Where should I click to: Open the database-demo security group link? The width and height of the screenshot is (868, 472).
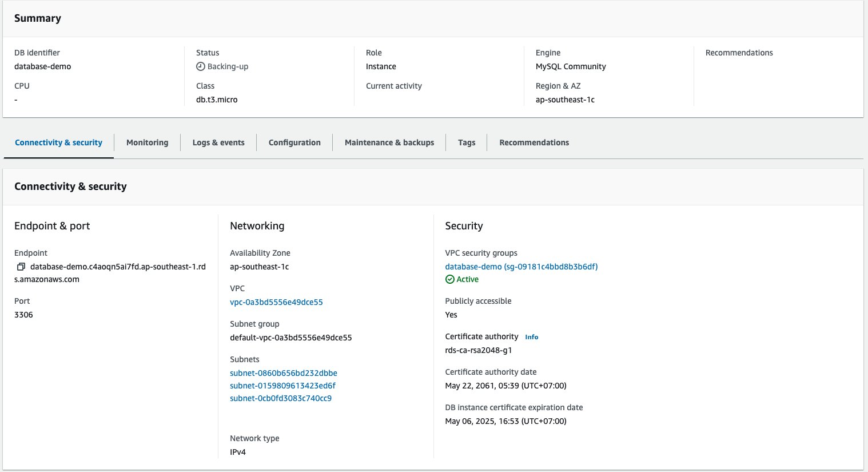click(x=521, y=267)
